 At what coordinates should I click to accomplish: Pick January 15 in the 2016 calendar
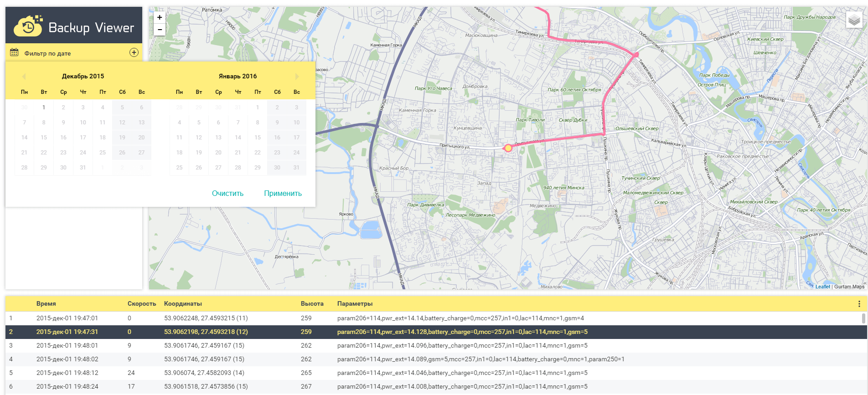point(258,138)
